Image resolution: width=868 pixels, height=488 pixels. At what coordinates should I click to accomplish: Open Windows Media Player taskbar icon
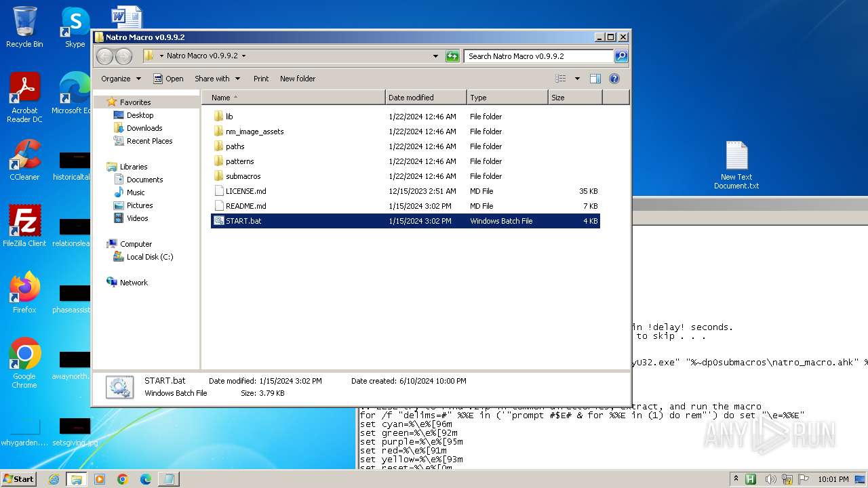[x=100, y=479]
